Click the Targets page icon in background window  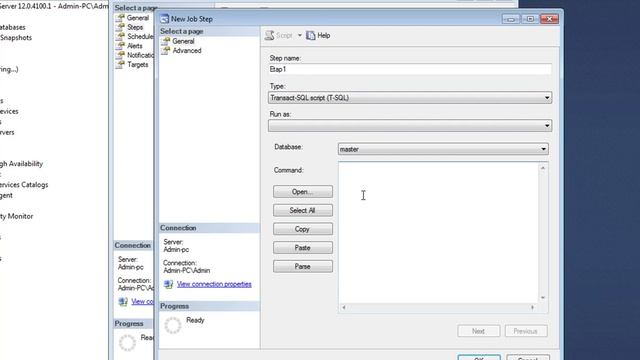click(x=120, y=64)
